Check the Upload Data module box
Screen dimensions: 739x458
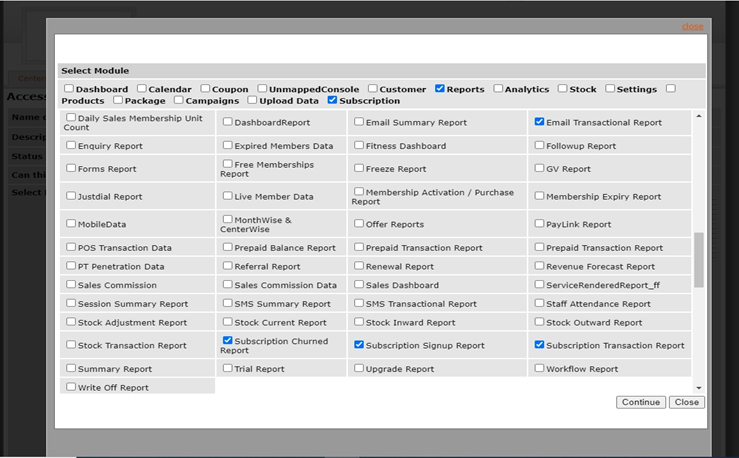click(252, 100)
